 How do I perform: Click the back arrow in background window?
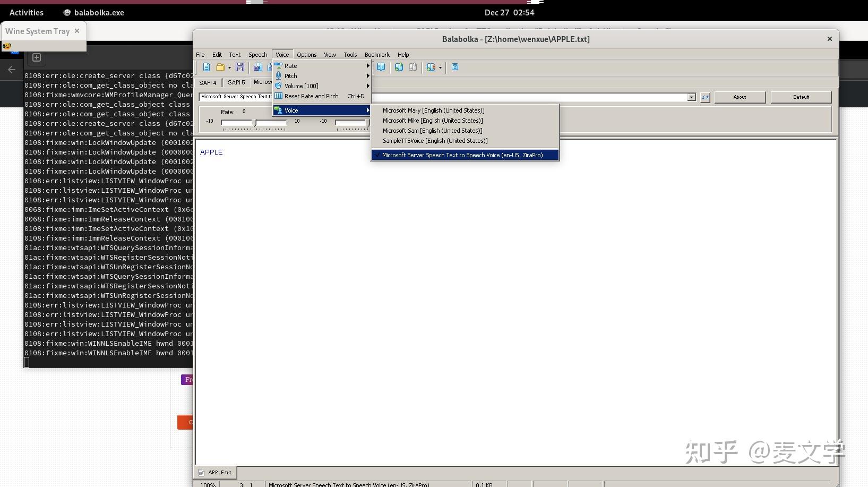(12, 70)
